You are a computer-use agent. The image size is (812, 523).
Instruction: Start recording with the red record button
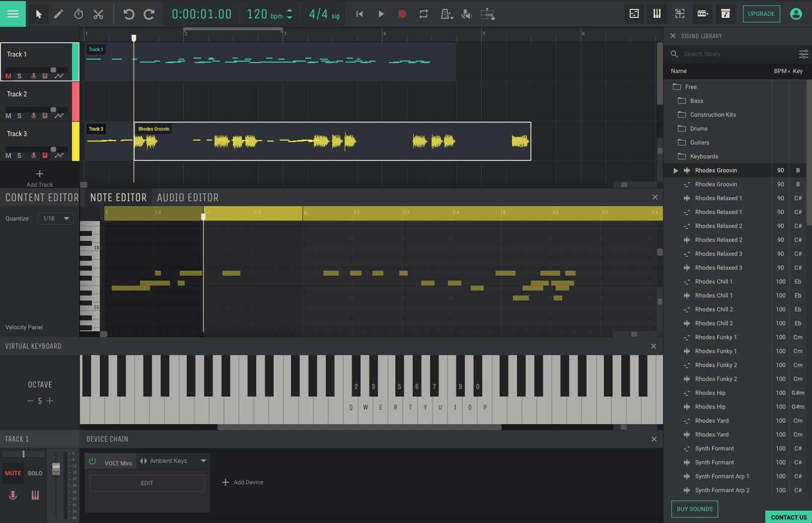point(402,14)
